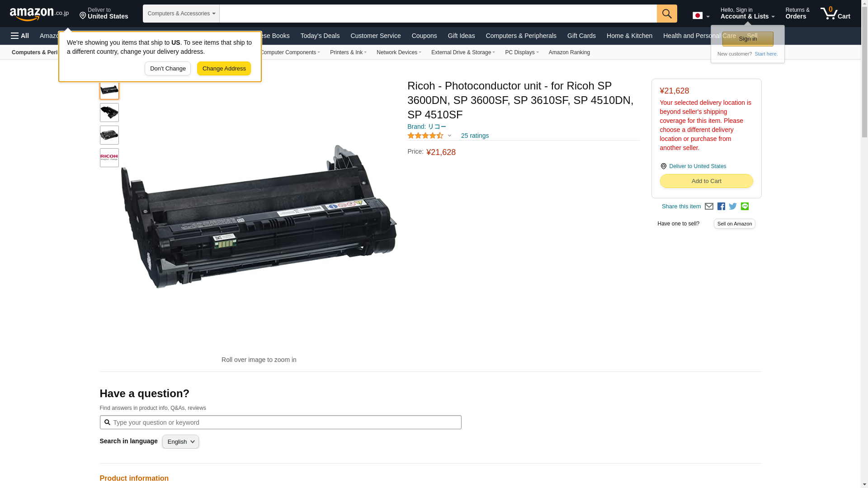Share this item on Twitter

(x=733, y=206)
